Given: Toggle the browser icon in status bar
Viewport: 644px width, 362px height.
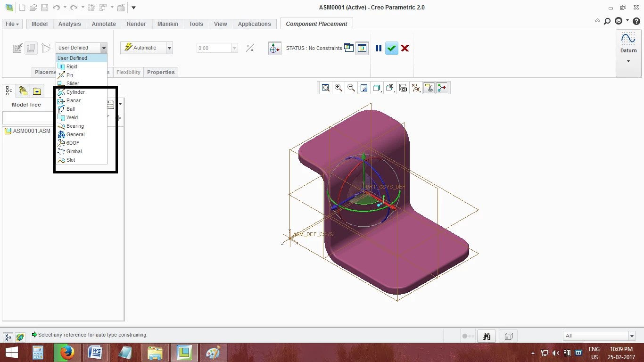Looking at the screenshot, I should [20, 337].
